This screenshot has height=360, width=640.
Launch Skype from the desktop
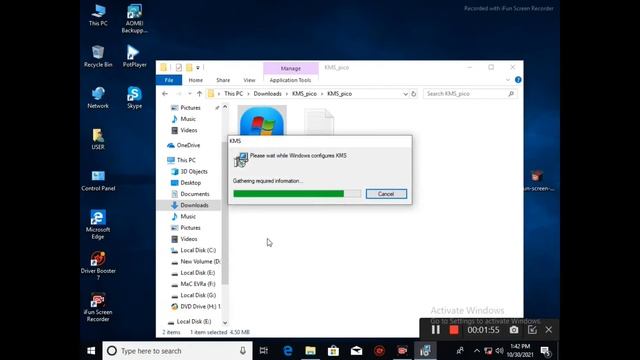(x=134, y=98)
